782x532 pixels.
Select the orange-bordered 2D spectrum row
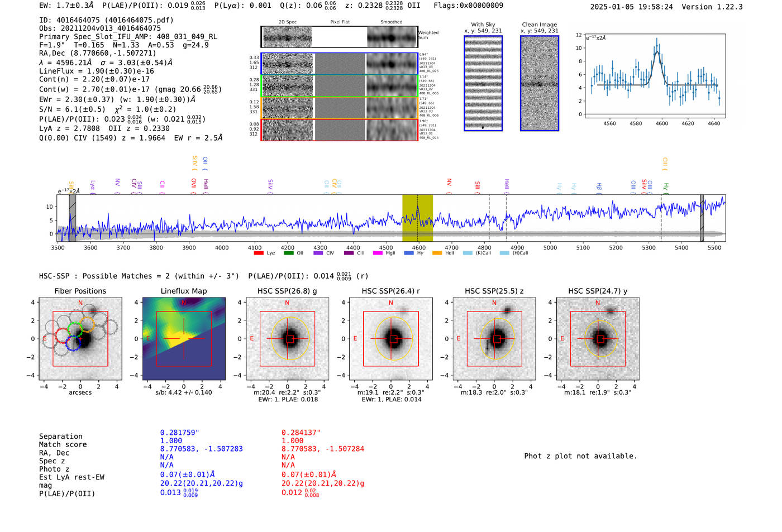coord(340,108)
